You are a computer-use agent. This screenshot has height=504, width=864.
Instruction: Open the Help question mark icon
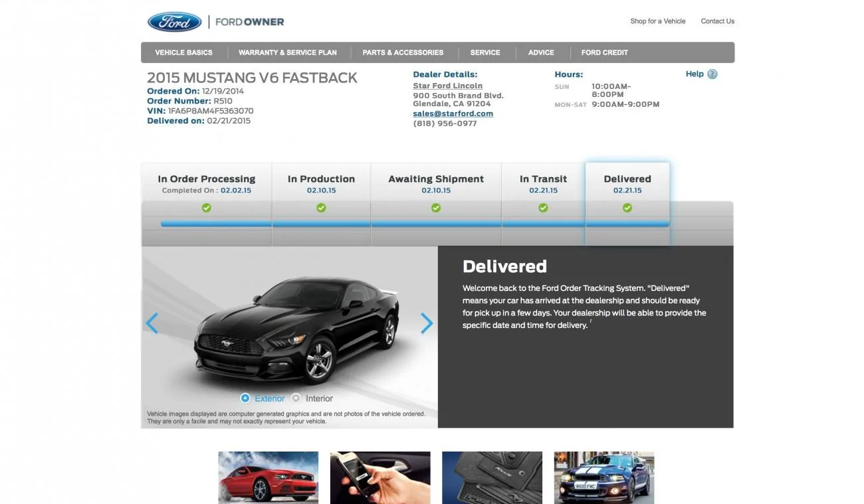click(x=712, y=74)
